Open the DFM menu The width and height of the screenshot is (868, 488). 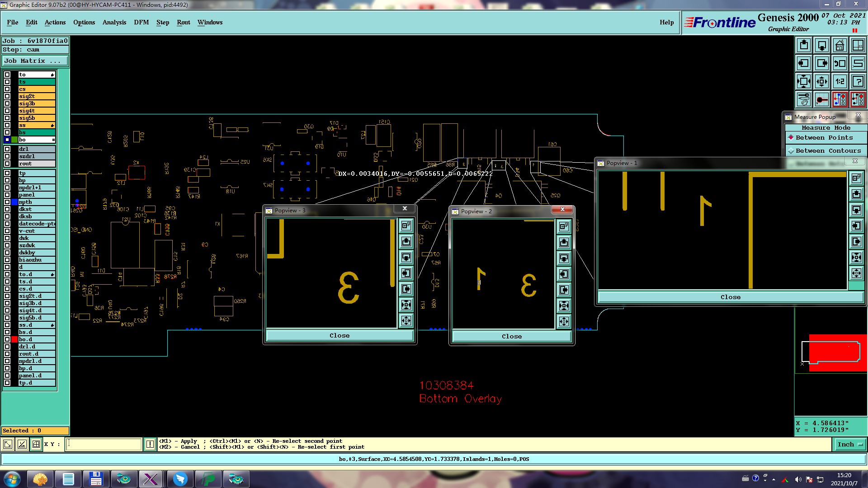coord(141,22)
